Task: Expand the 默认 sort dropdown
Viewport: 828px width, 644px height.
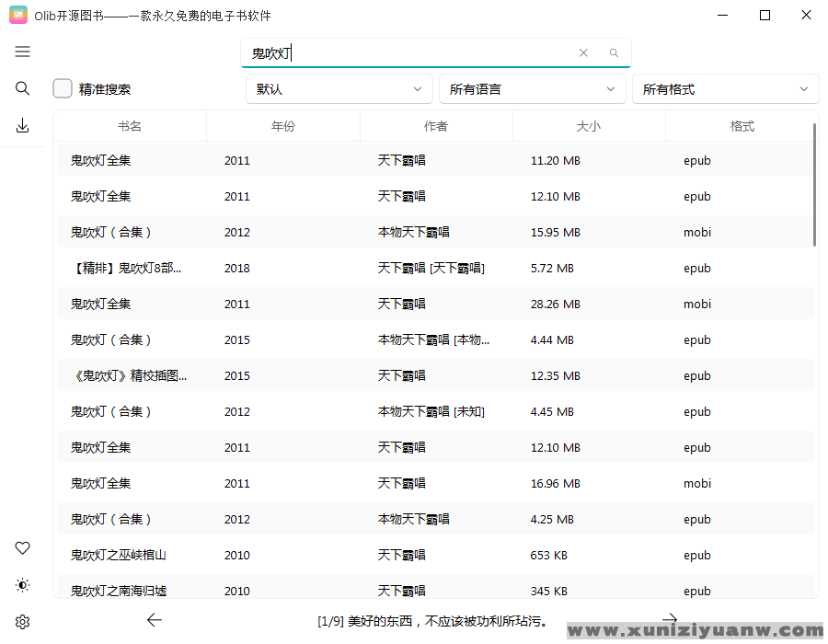Action: [339, 89]
